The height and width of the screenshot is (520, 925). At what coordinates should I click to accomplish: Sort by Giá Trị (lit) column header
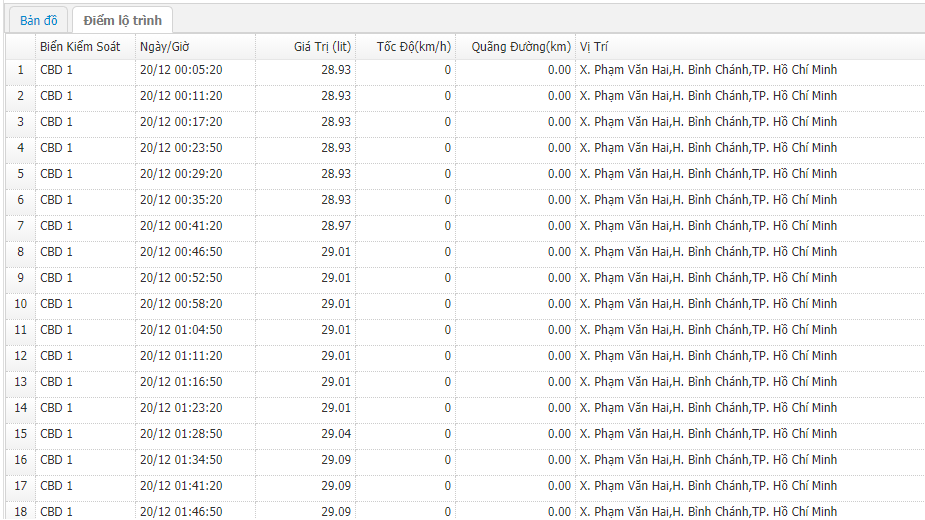point(322,47)
